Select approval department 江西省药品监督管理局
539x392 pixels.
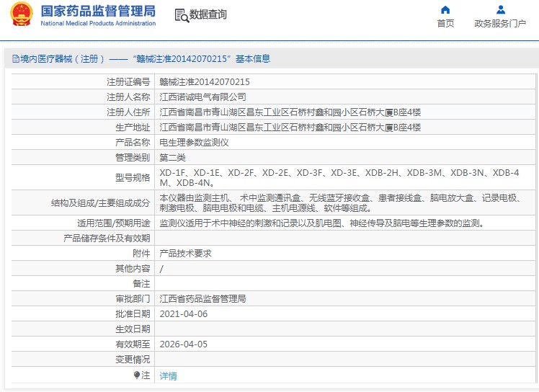(x=202, y=299)
